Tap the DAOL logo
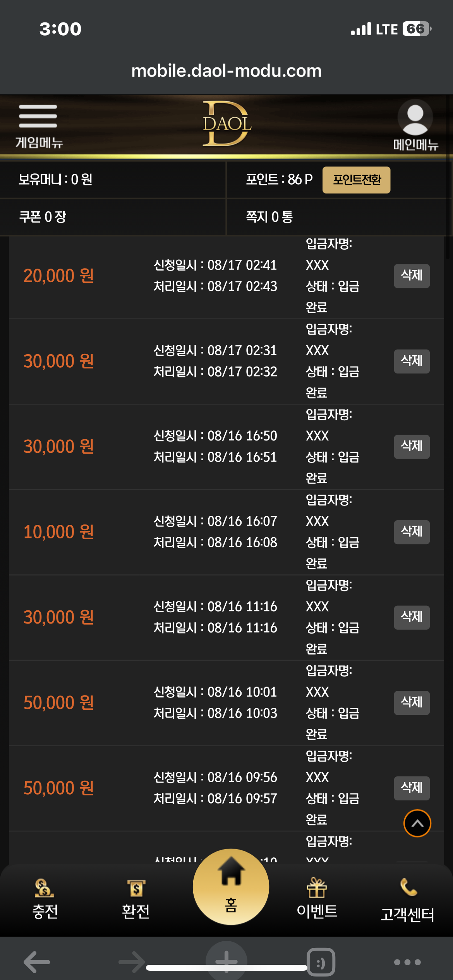453x980 pixels. 227,124
